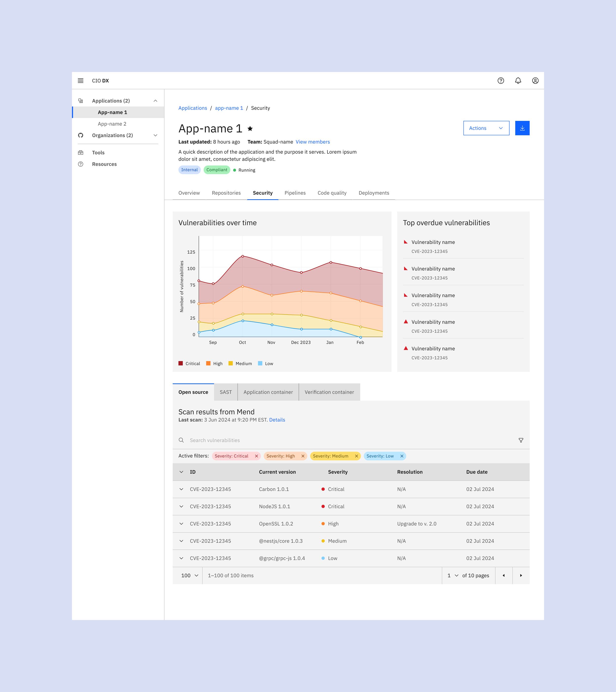Switch to the Repositories tab
The width and height of the screenshot is (616, 692).
point(226,193)
